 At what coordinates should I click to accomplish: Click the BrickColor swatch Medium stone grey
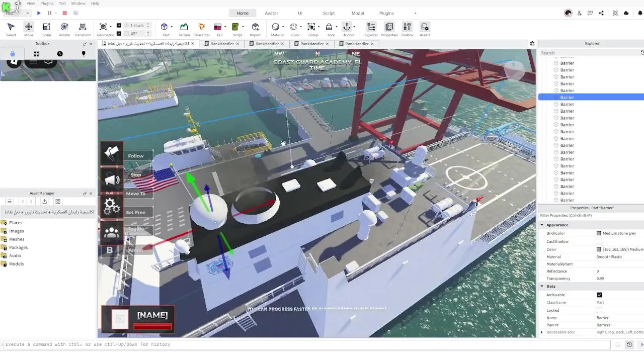(599, 233)
